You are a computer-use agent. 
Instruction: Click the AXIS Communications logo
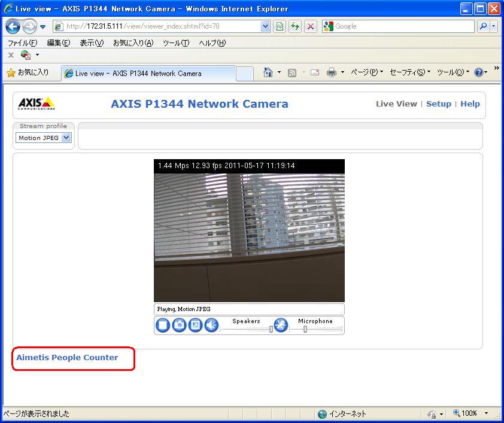(37, 104)
